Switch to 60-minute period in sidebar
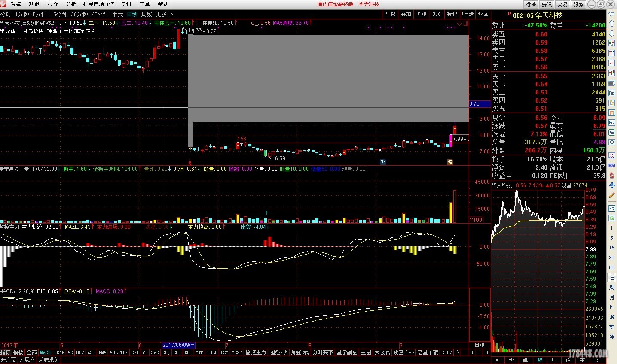Screen dimensions: 617x364 [611, 267]
